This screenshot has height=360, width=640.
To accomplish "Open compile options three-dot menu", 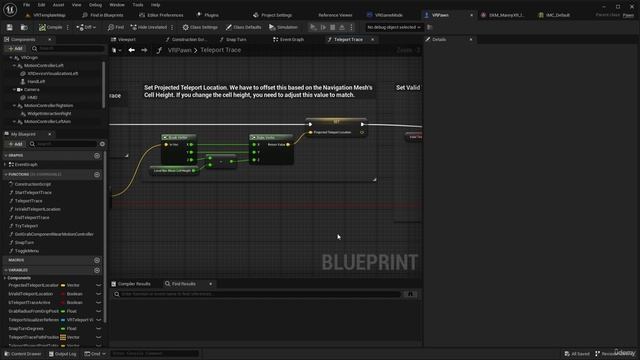I will (68, 27).
